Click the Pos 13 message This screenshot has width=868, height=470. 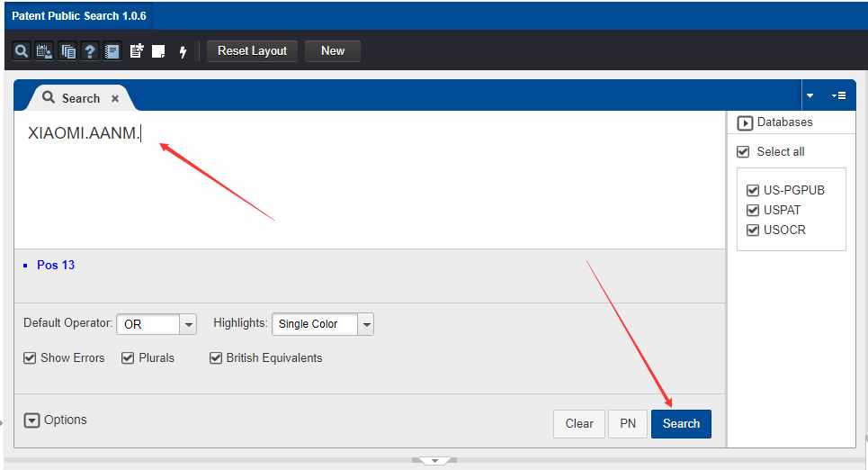click(x=56, y=265)
